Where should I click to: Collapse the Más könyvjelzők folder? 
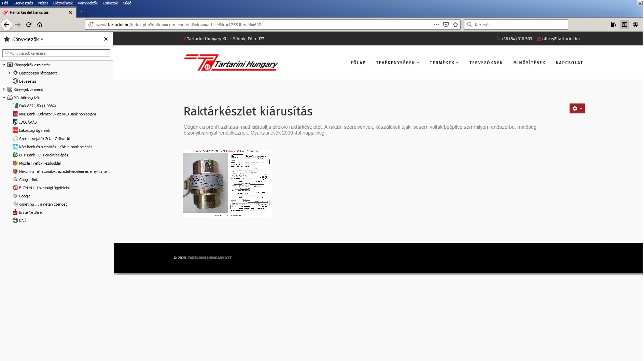(x=4, y=98)
